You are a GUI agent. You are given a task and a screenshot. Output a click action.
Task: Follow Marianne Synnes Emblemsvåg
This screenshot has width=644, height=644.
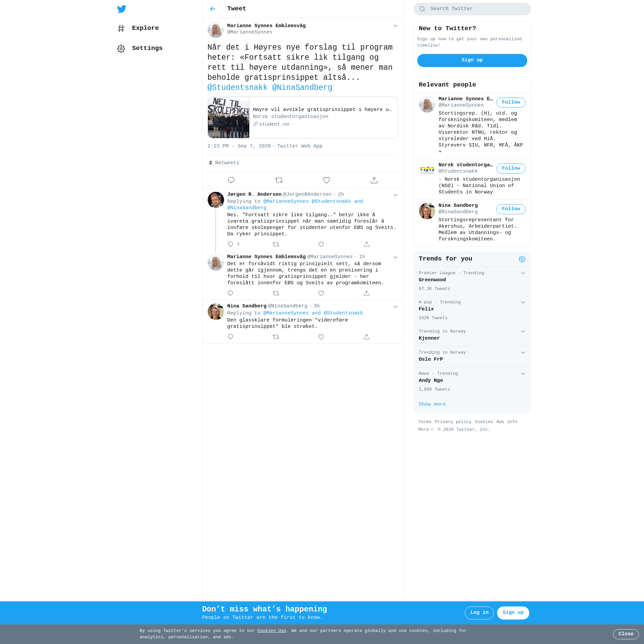pos(511,103)
